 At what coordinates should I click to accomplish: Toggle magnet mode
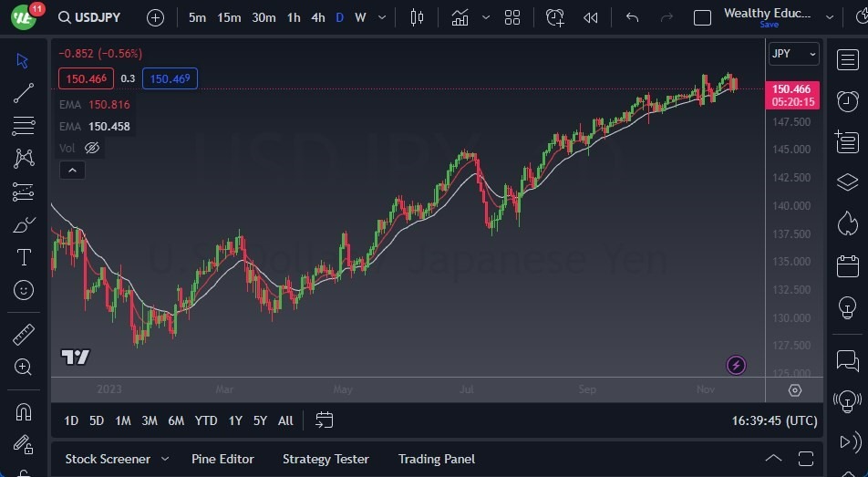coord(24,412)
